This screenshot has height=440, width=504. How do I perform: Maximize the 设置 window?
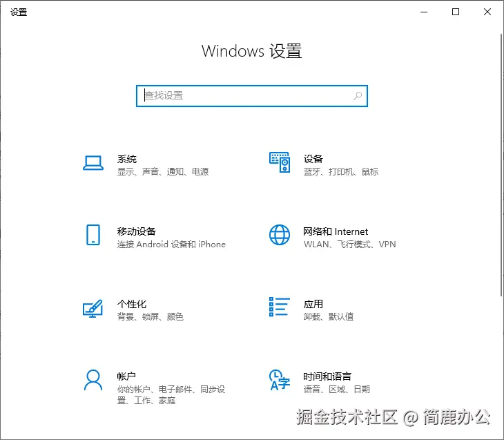click(456, 12)
